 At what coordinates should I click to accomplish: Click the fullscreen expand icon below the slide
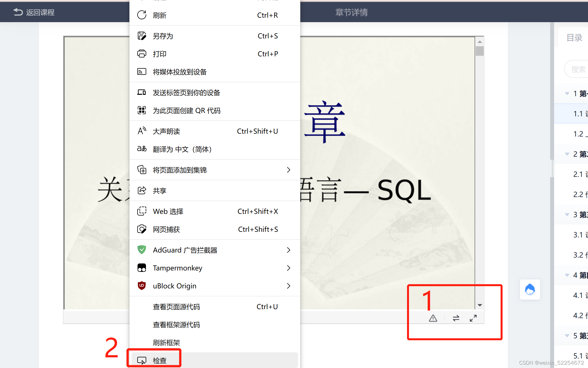473,318
